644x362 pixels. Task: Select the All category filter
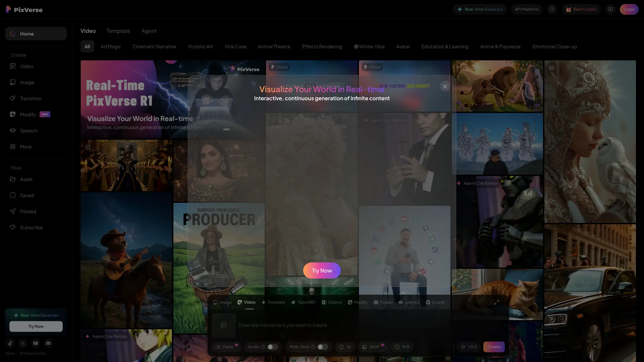(x=87, y=47)
